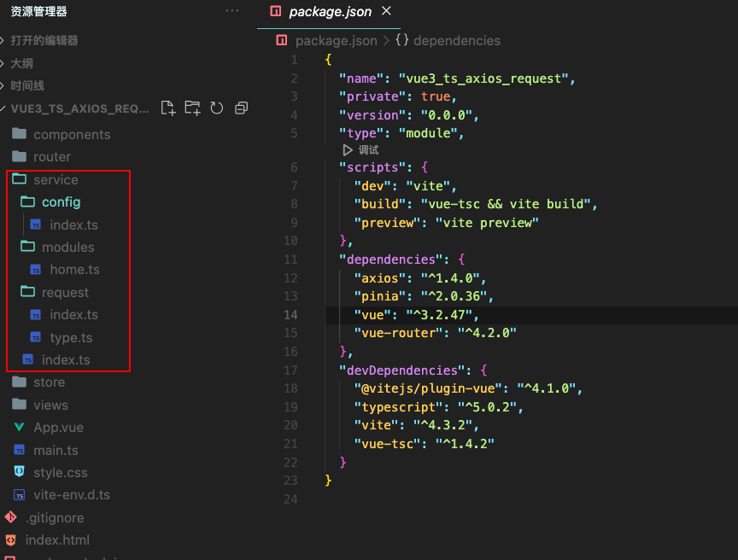
Task: Open style.css file
Action: click(61, 473)
